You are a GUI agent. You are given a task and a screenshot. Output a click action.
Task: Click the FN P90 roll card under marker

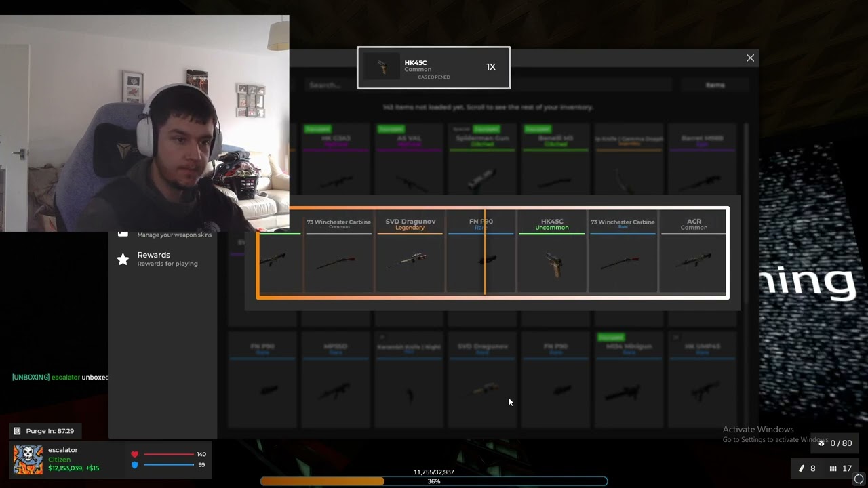click(481, 253)
